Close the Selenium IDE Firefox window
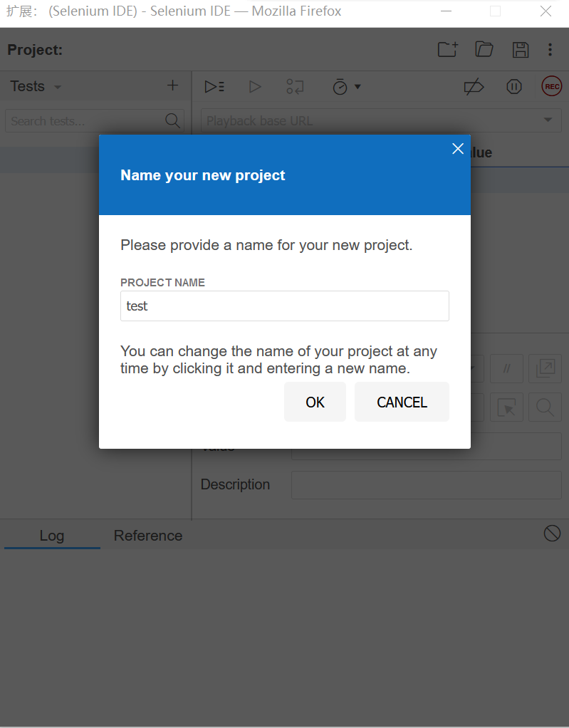 click(545, 11)
